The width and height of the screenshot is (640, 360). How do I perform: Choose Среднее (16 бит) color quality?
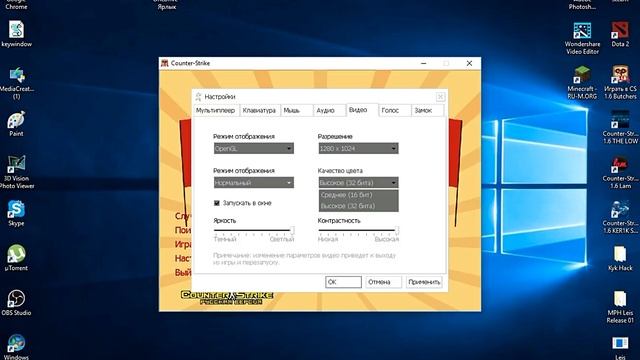(x=358, y=195)
